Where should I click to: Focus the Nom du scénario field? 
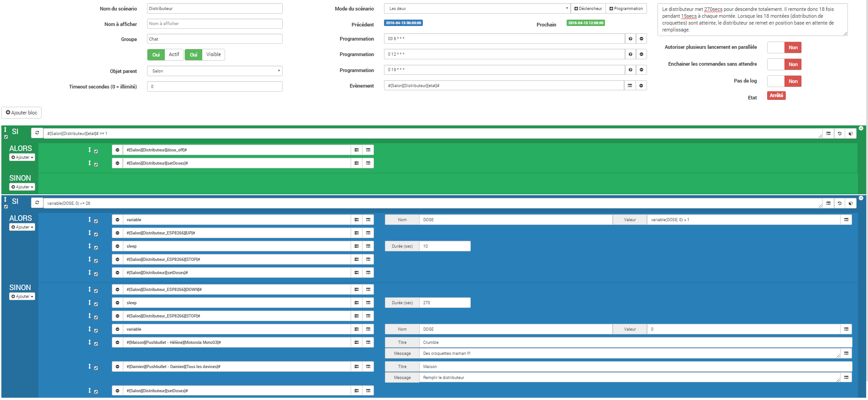click(x=215, y=9)
